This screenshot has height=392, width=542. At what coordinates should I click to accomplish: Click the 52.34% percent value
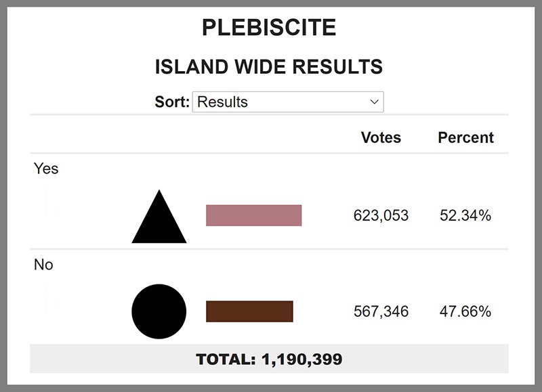click(465, 215)
